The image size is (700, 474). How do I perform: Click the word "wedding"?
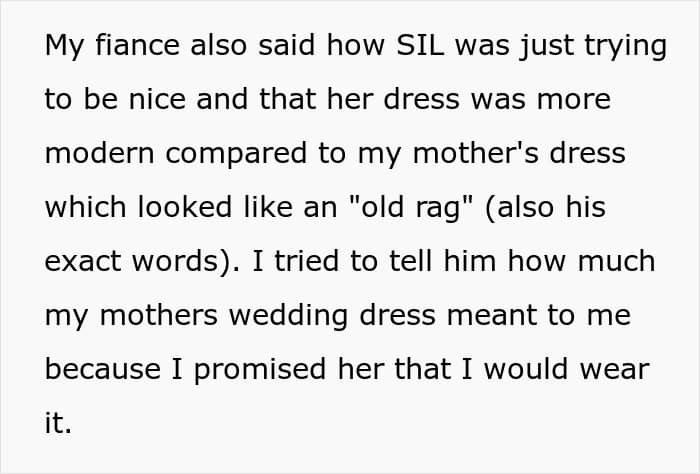click(288, 317)
